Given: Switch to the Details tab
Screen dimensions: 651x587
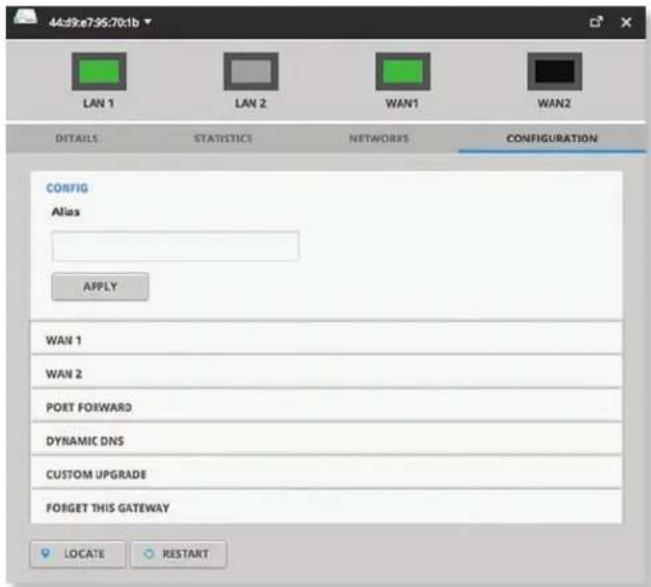Looking at the screenshot, I should click(76, 138).
